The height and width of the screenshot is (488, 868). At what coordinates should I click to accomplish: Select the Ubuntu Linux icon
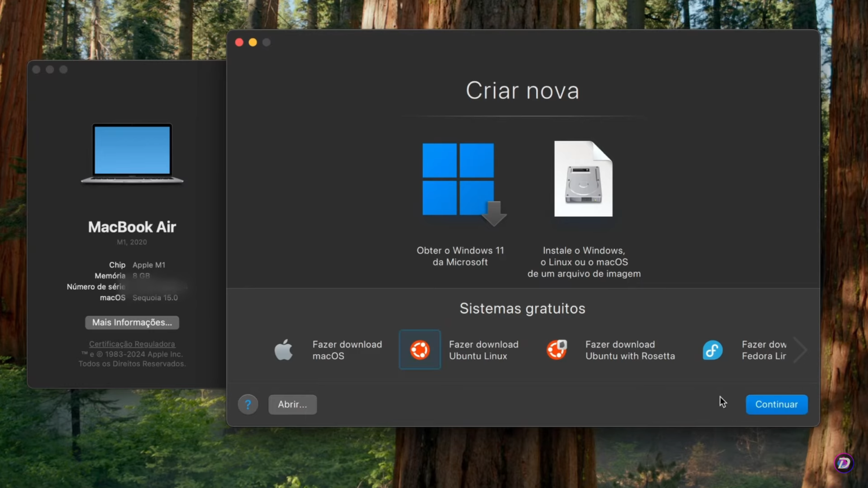419,350
